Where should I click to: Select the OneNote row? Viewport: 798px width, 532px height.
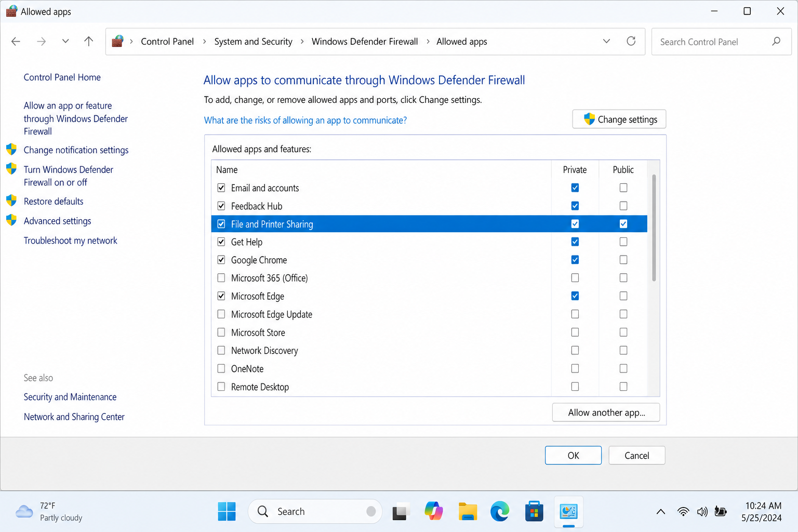click(x=429, y=369)
